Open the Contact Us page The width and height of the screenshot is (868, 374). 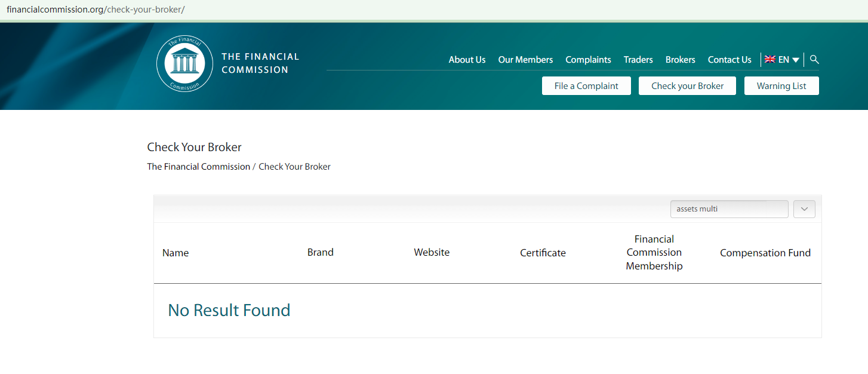(730, 60)
